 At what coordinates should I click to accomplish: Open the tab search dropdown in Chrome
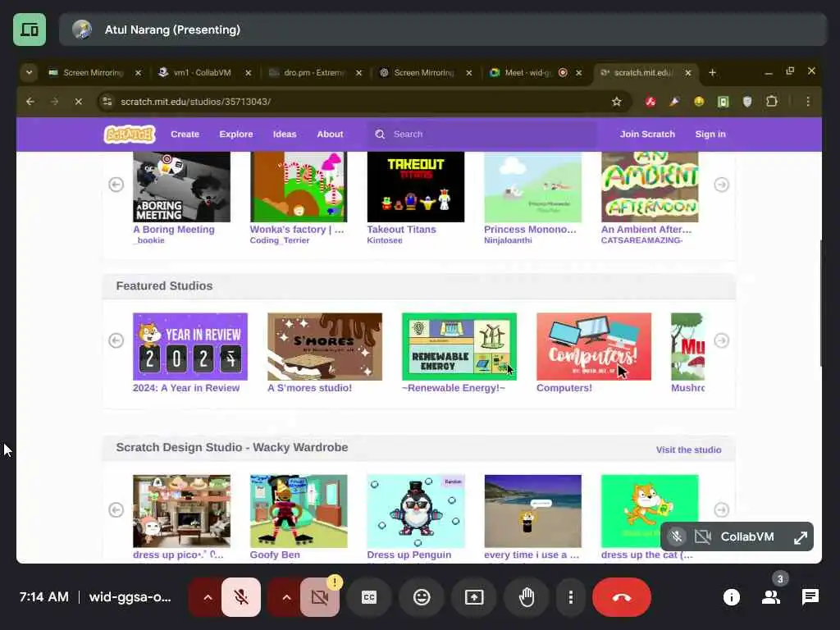29,72
